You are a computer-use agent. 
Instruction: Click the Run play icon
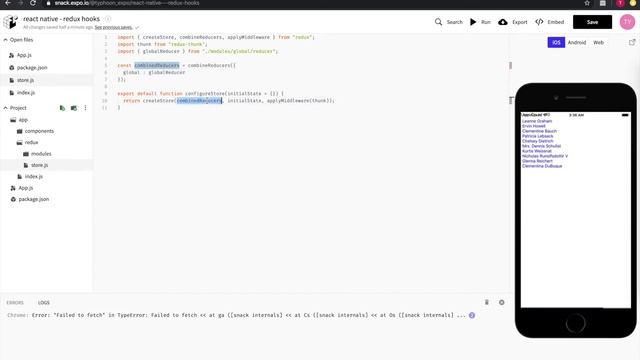click(x=473, y=22)
